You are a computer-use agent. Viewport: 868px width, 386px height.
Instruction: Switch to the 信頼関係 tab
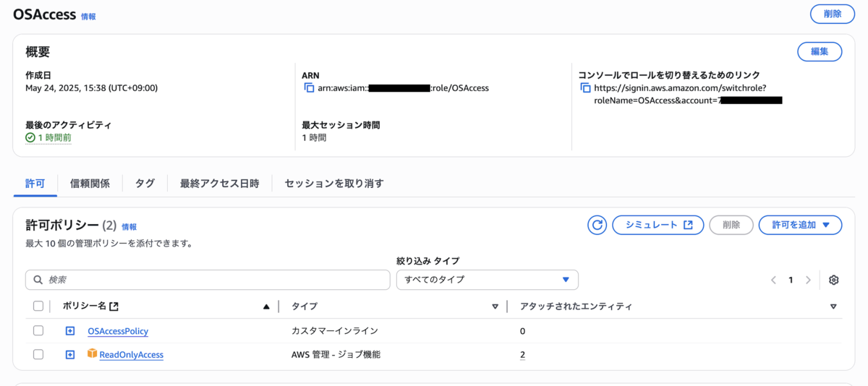click(90, 183)
